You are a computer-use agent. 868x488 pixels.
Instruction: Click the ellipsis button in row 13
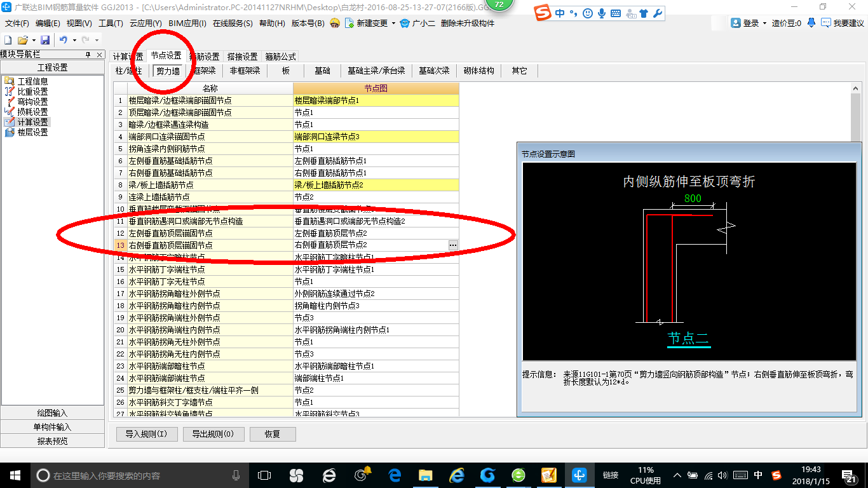coord(453,245)
